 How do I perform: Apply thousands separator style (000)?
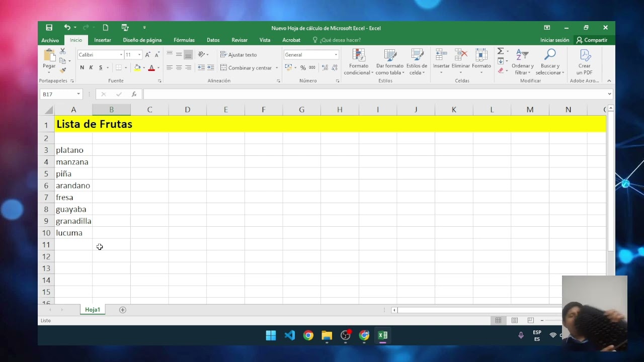coord(312,67)
